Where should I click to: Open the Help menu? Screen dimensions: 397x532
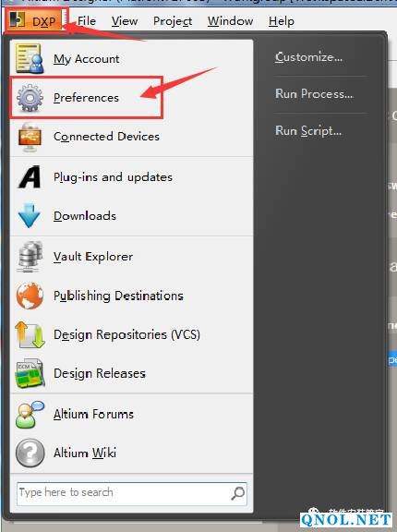pyautogui.click(x=282, y=21)
